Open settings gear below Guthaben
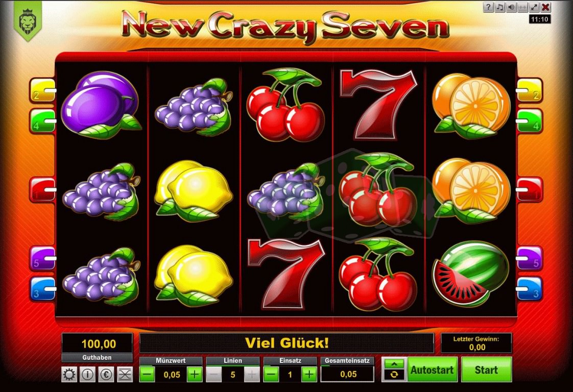This screenshot has height=392, width=573. click(69, 375)
